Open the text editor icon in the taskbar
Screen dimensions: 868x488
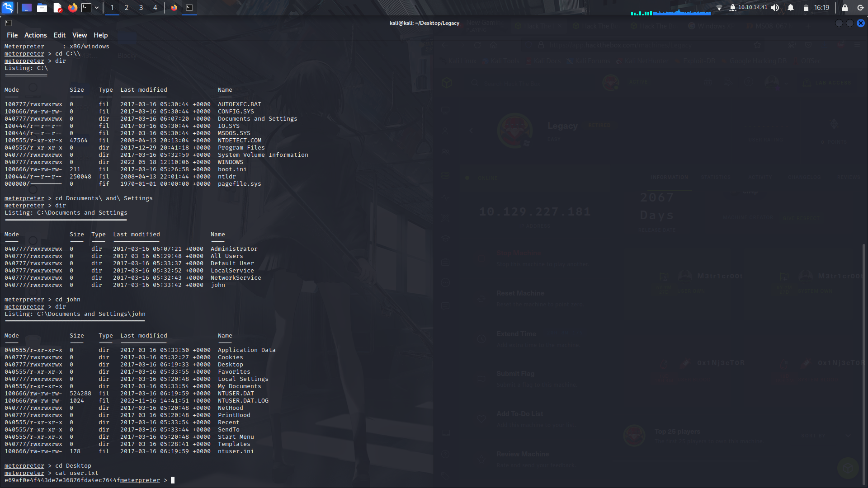tap(57, 7)
